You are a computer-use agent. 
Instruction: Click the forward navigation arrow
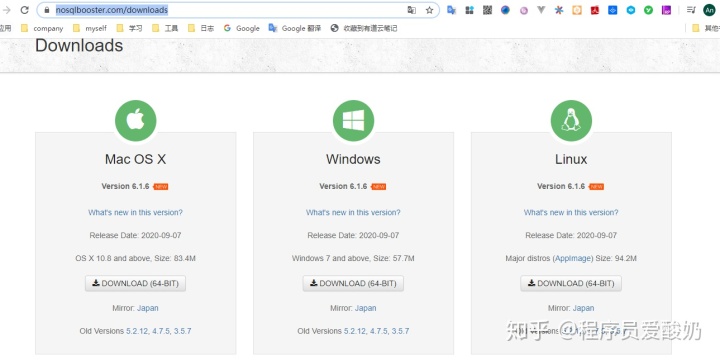(6, 10)
